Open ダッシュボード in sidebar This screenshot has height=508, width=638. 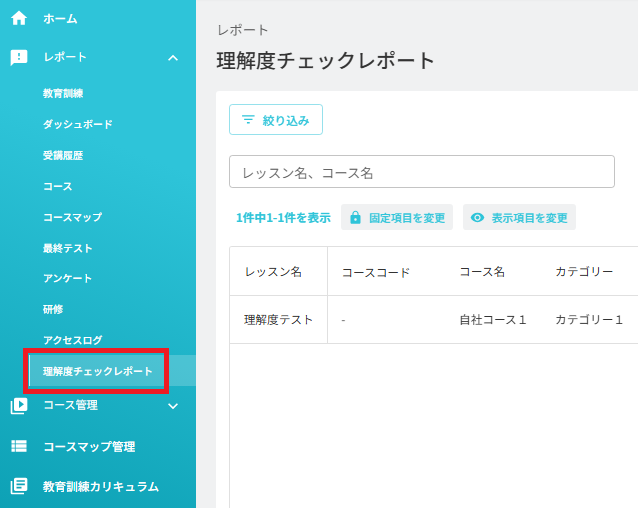(78, 124)
